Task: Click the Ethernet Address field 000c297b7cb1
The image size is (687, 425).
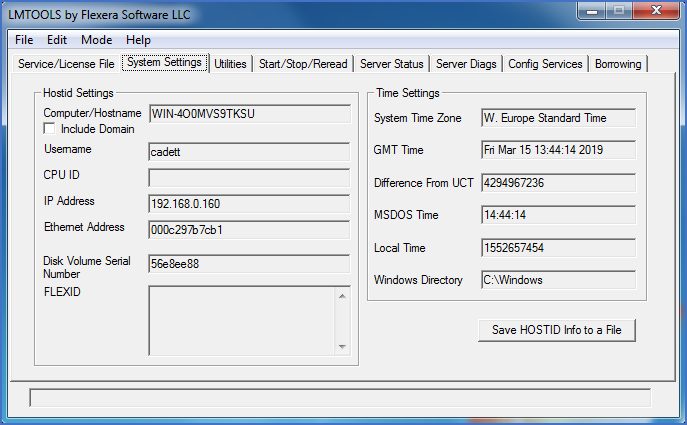Action: pos(249,230)
